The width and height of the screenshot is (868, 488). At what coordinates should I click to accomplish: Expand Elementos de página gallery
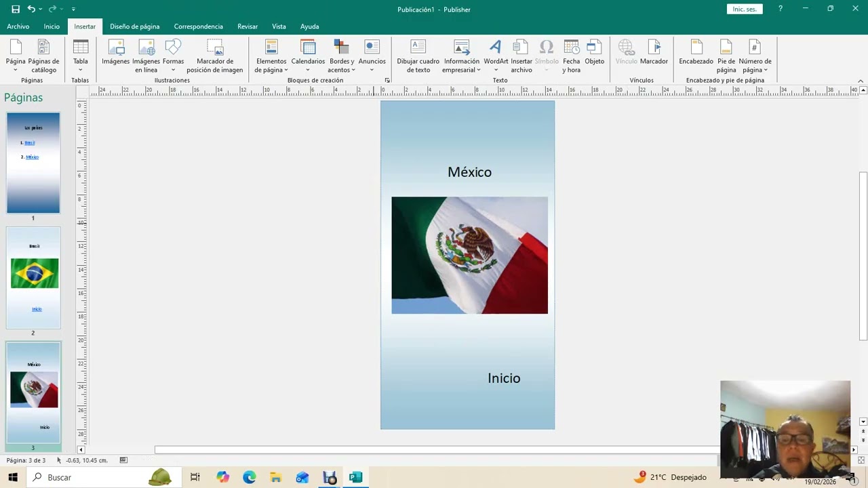click(x=271, y=56)
